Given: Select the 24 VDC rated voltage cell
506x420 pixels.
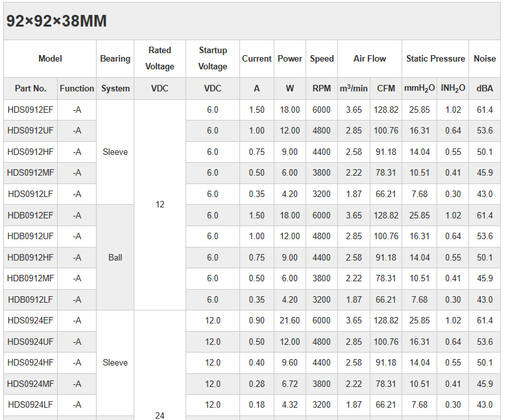Looking at the screenshot, I should click(160, 415).
